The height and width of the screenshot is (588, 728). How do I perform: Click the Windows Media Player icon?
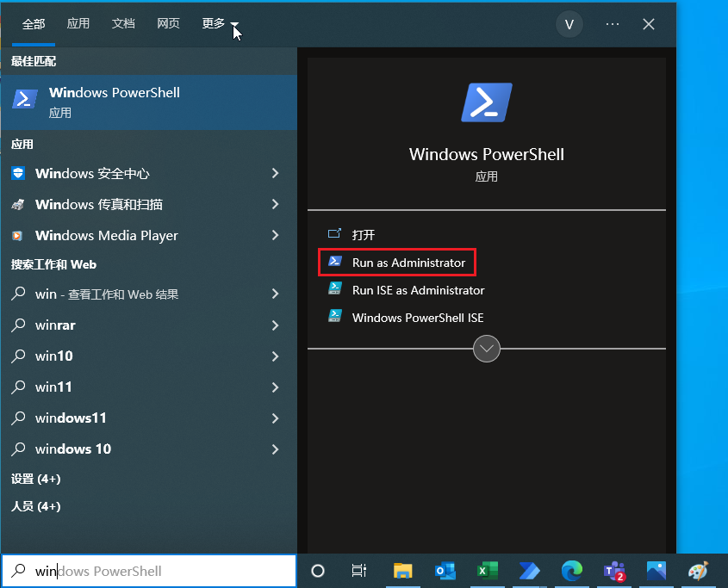[x=17, y=235]
